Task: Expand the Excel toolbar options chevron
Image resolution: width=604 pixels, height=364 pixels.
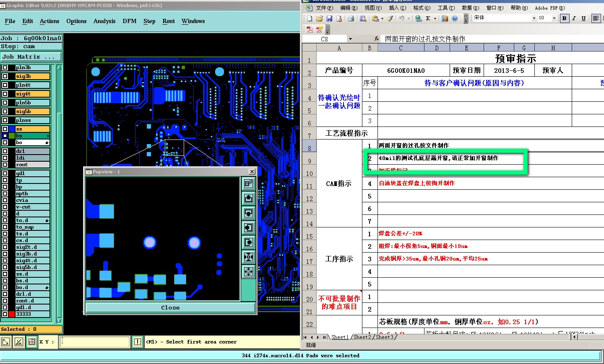Action: pos(466,18)
